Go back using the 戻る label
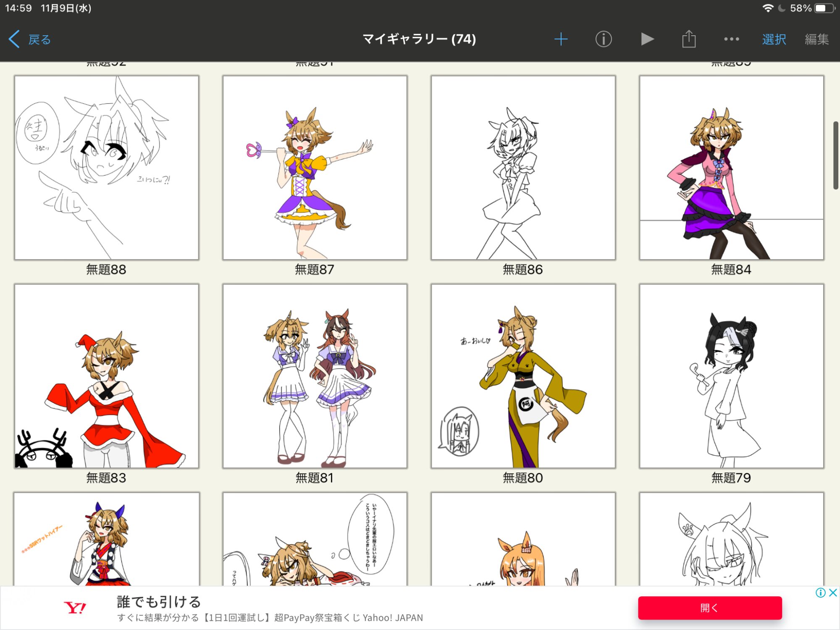 [39, 39]
